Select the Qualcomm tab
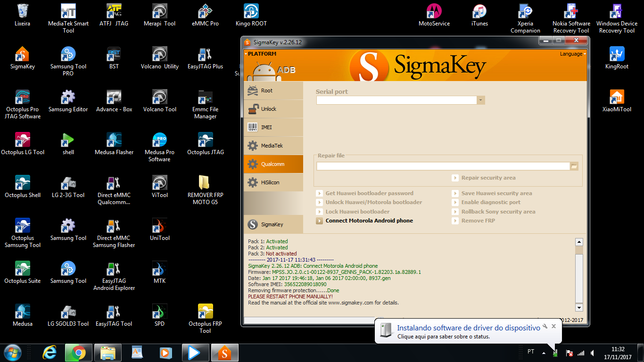The width and height of the screenshot is (644, 362). tap(273, 164)
